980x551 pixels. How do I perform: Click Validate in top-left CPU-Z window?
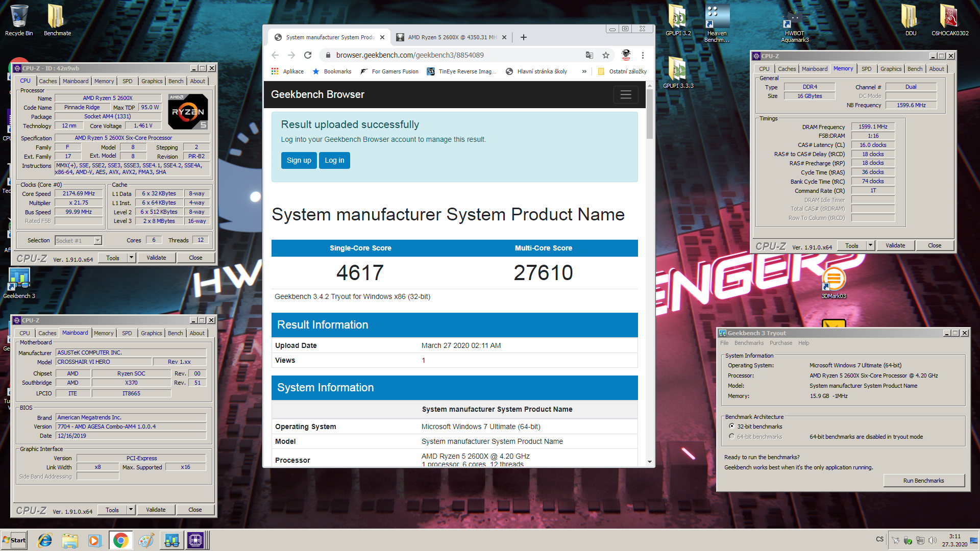(x=156, y=258)
